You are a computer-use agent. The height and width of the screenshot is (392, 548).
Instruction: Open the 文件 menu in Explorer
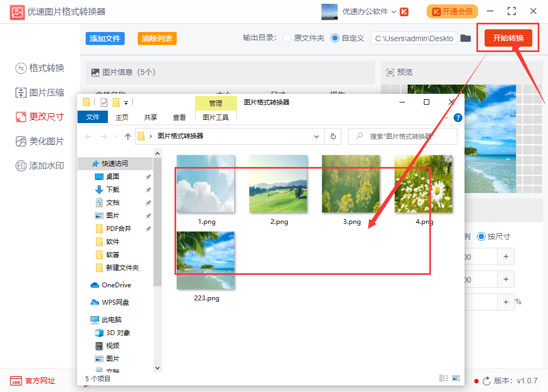tap(93, 117)
